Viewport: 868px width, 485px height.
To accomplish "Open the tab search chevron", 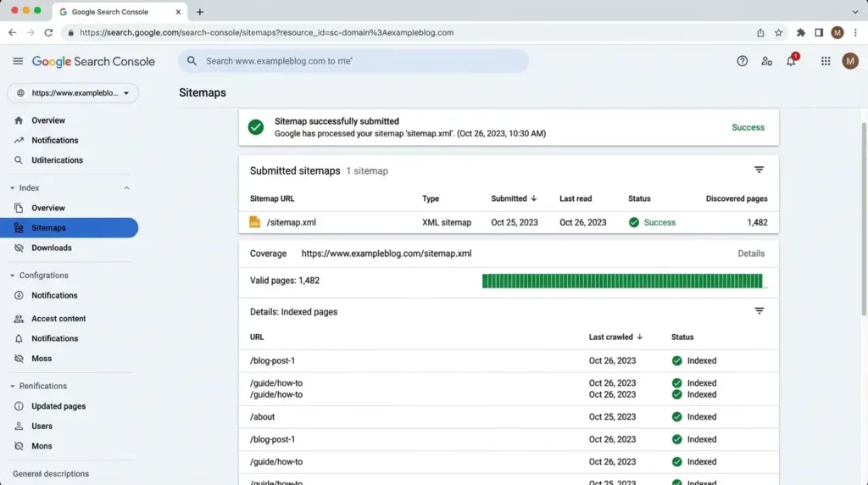I will click(x=854, y=12).
